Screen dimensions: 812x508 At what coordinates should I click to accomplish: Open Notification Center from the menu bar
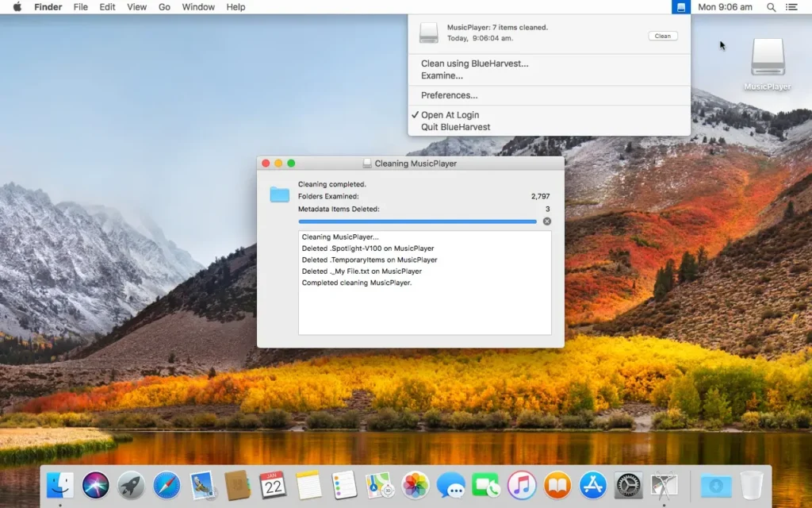point(791,7)
